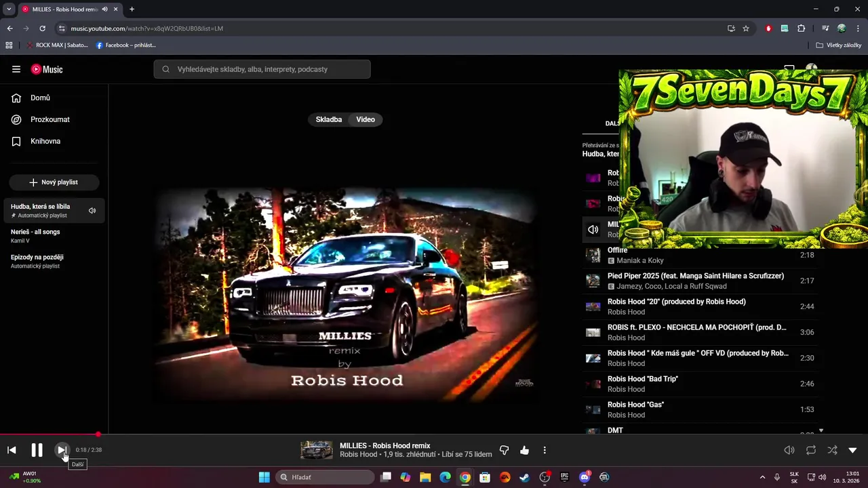Like the MILLIES song with thumbs up
The image size is (868, 488).
pyautogui.click(x=524, y=450)
